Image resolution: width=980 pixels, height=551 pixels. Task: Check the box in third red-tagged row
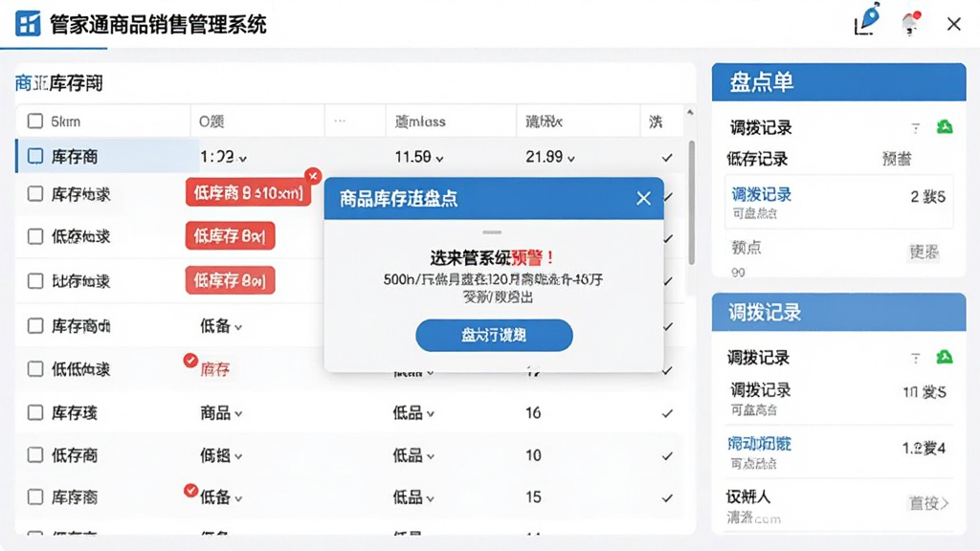[x=35, y=281]
